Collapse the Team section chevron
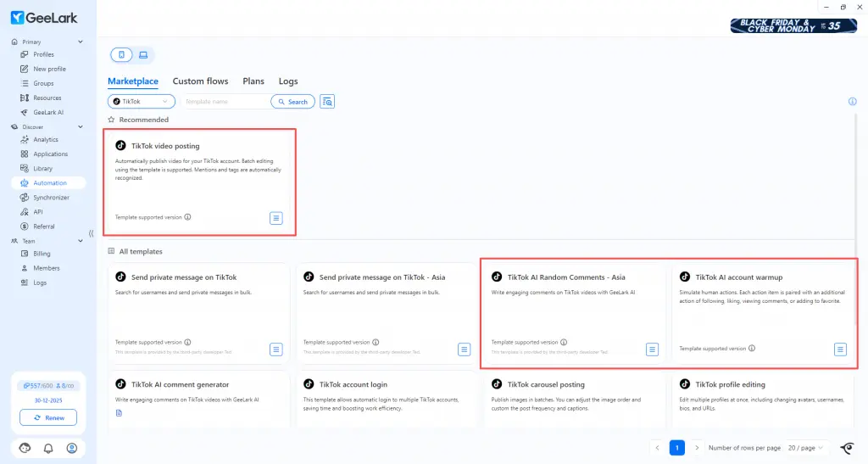The image size is (868, 464). 81,241
